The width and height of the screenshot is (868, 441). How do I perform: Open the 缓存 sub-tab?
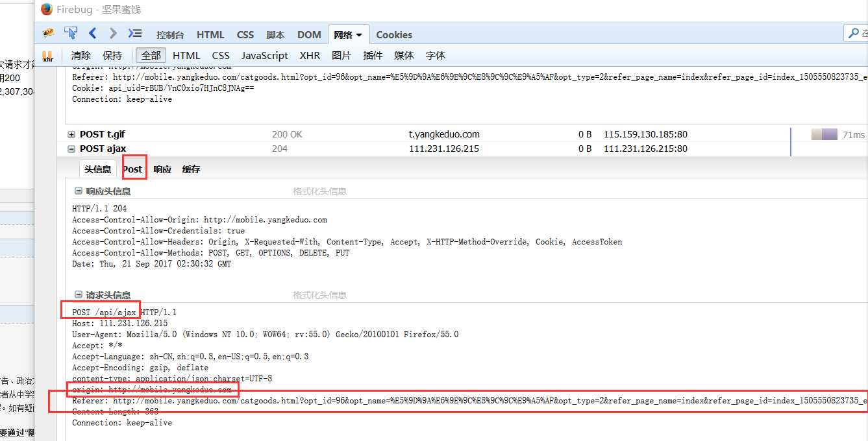pyautogui.click(x=191, y=169)
